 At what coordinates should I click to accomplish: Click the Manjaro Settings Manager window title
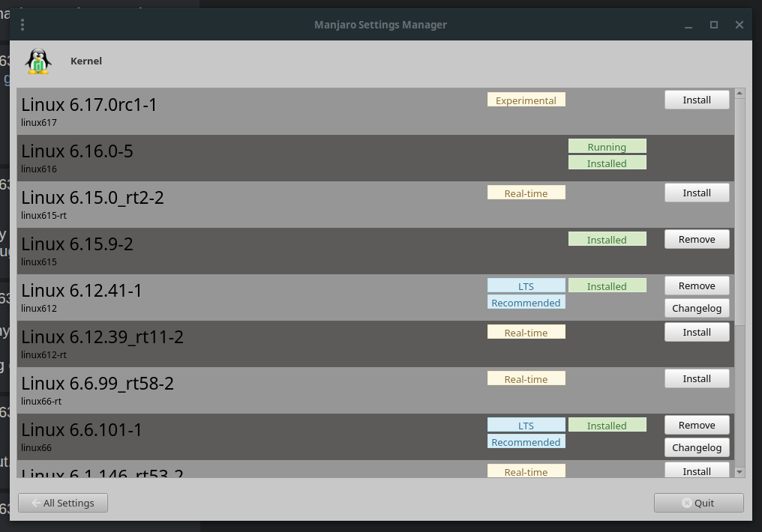380,25
